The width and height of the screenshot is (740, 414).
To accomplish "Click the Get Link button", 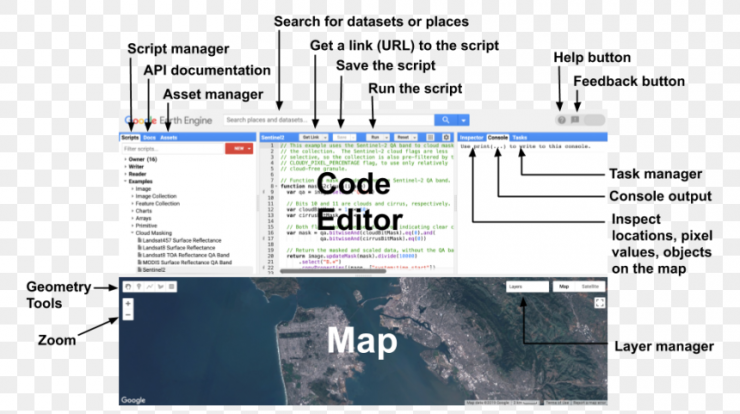I will [313, 137].
